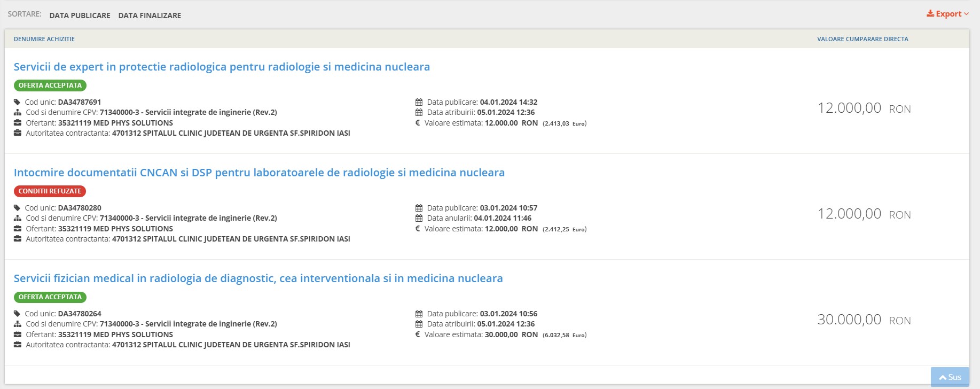Click the Sus back-to-top button
980x389 pixels.
pyautogui.click(x=950, y=377)
